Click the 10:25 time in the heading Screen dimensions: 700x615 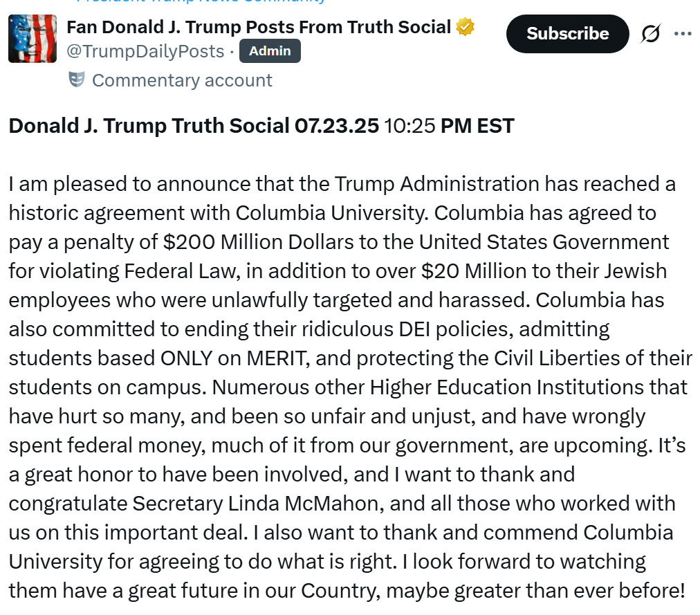point(409,125)
